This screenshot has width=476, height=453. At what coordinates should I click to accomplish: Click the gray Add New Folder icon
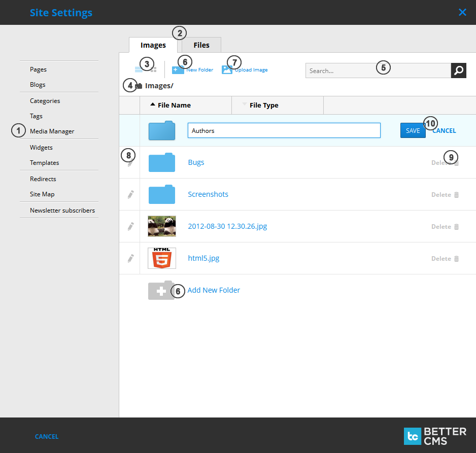(x=161, y=291)
